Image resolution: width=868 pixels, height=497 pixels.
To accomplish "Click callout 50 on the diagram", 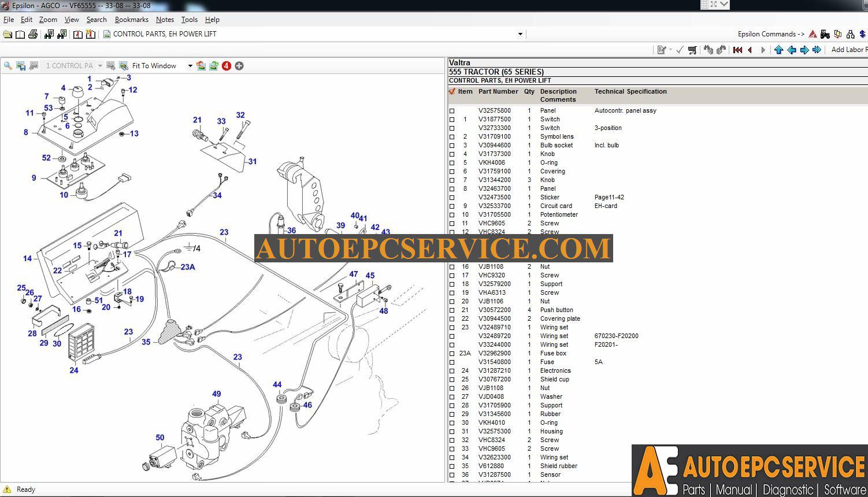I will [160, 438].
